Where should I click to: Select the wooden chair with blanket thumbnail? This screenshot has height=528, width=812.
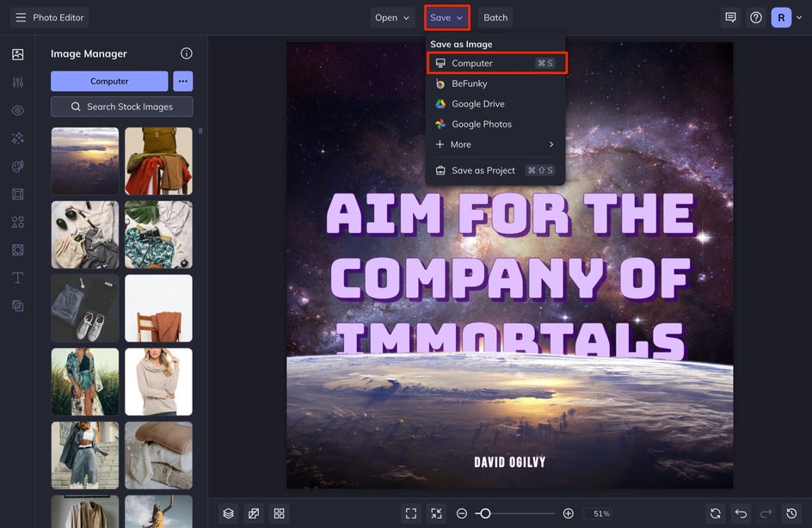pyautogui.click(x=158, y=308)
